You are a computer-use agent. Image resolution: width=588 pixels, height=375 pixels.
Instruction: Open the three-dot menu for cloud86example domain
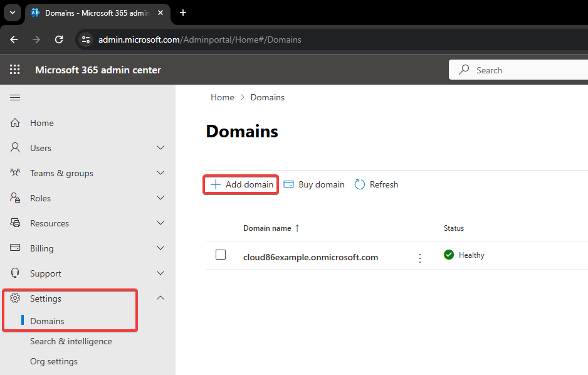(420, 258)
